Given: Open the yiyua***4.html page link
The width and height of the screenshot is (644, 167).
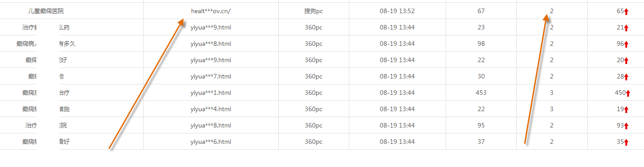Looking at the screenshot, I should (211, 109).
